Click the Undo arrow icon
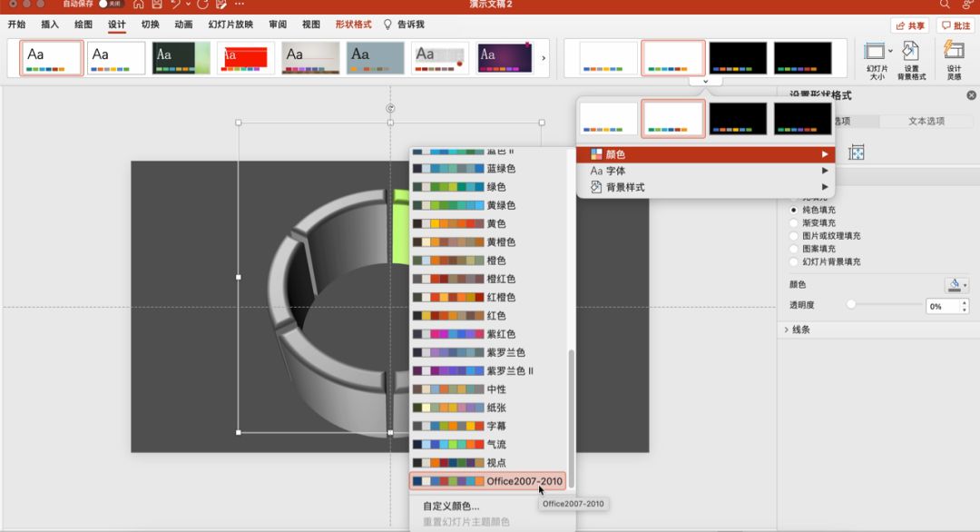Image resolution: width=980 pixels, height=532 pixels. point(176,5)
